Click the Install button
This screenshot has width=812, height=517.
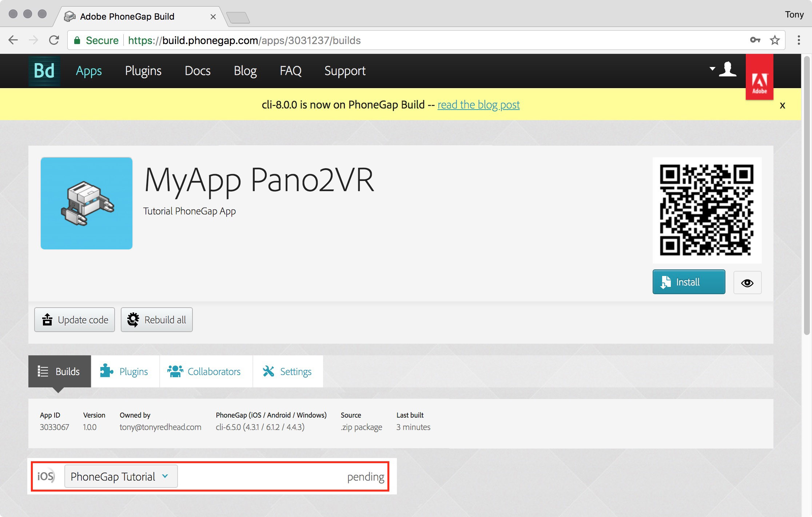point(689,282)
